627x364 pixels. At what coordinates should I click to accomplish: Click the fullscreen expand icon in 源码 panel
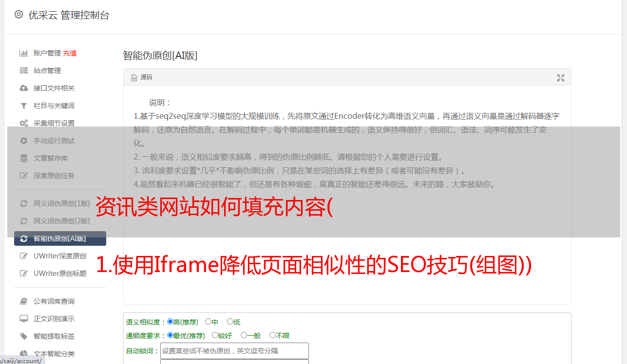click(x=561, y=78)
